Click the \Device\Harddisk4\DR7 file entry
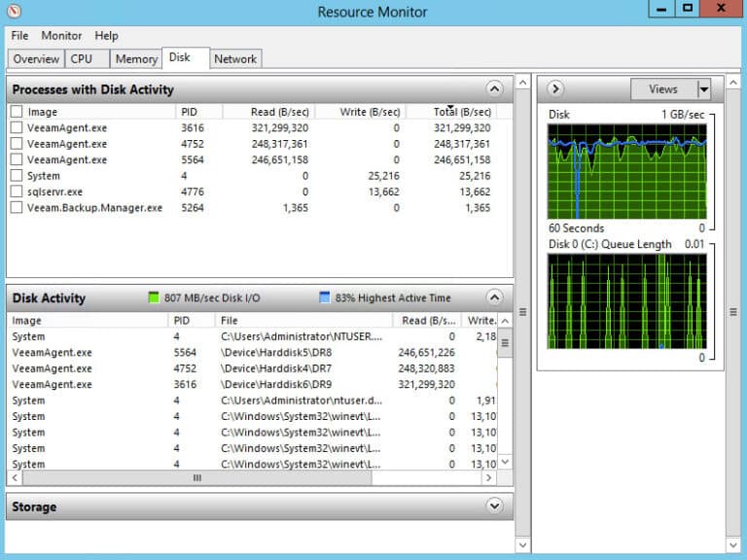 [276, 368]
